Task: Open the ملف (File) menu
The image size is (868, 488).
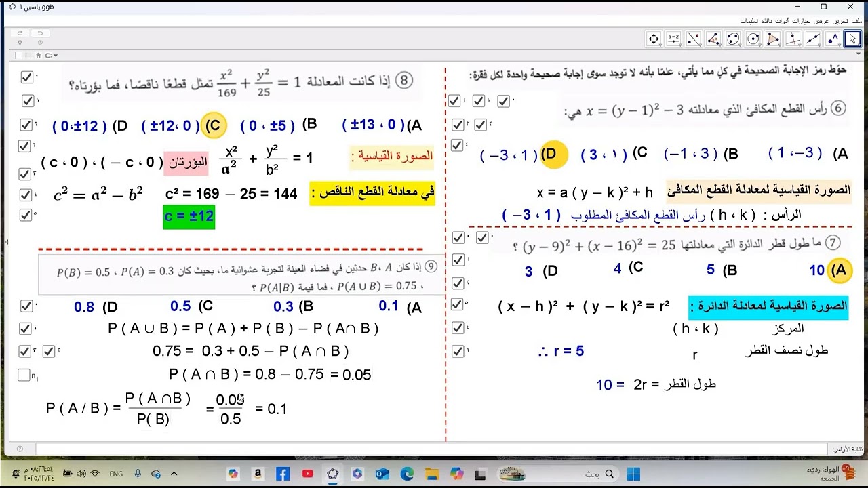Action: click(x=857, y=21)
